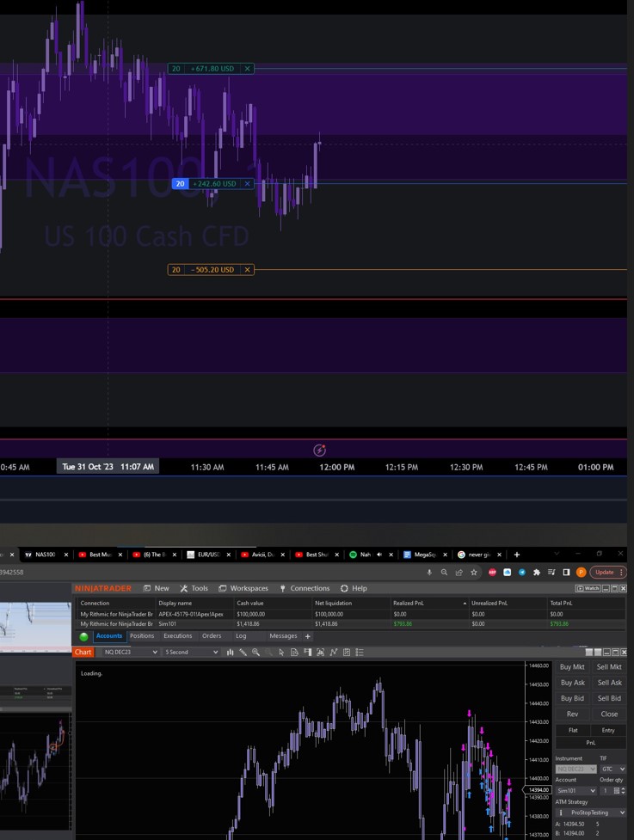Viewport: 634px width, 840px height.
Task: Click the share page icon in address bar
Action: pos(459,572)
